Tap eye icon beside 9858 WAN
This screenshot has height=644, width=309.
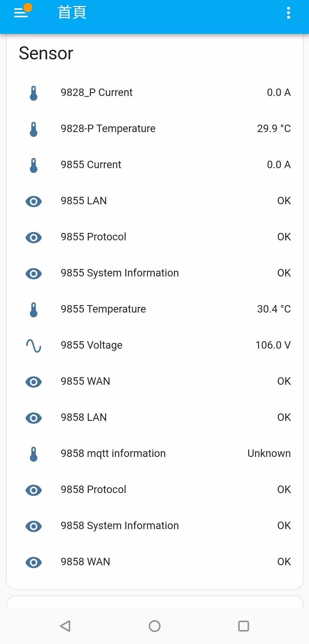click(x=34, y=562)
